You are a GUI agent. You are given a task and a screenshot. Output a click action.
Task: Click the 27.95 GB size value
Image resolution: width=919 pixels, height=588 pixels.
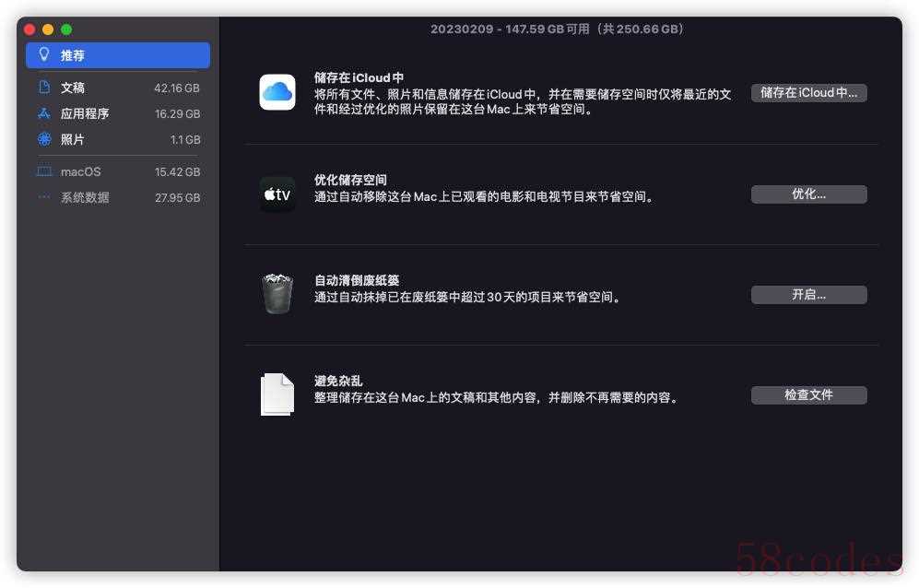tap(177, 197)
